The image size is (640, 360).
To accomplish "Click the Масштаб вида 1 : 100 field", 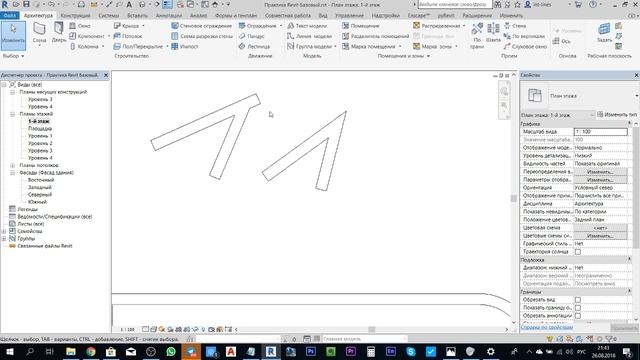I will pos(600,132).
